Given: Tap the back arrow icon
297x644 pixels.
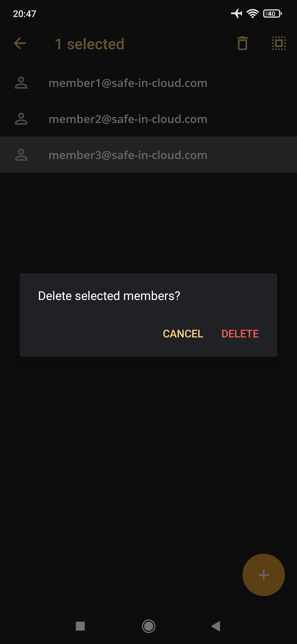Looking at the screenshot, I should point(20,43).
